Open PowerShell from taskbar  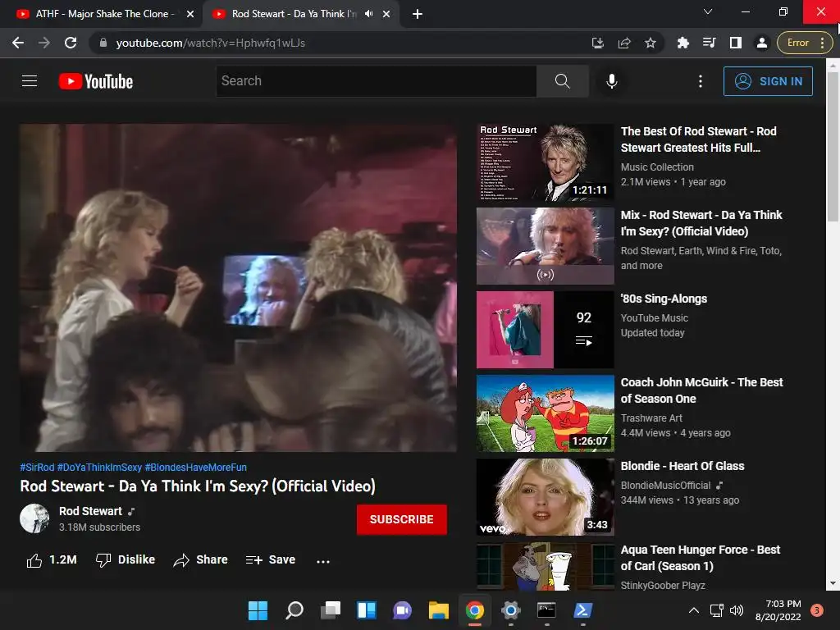pyautogui.click(x=583, y=610)
